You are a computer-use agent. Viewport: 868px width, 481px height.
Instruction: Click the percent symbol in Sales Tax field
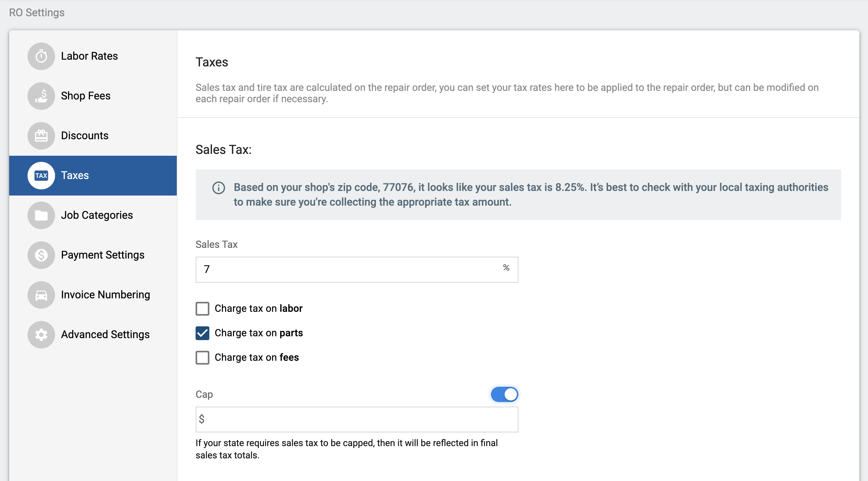tap(506, 268)
